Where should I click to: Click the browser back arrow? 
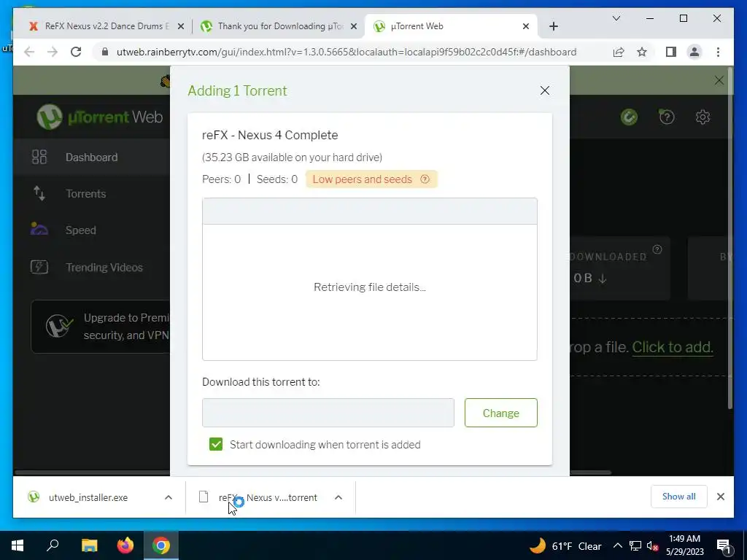(29, 52)
